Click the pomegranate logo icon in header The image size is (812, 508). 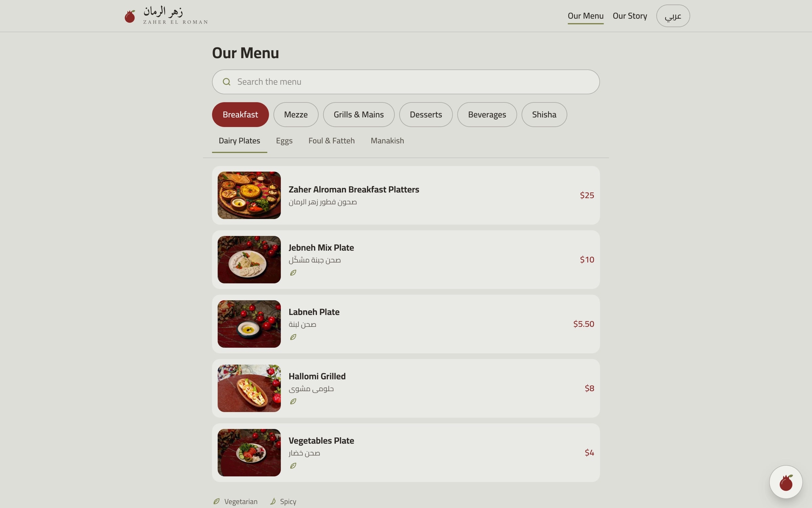tap(130, 16)
